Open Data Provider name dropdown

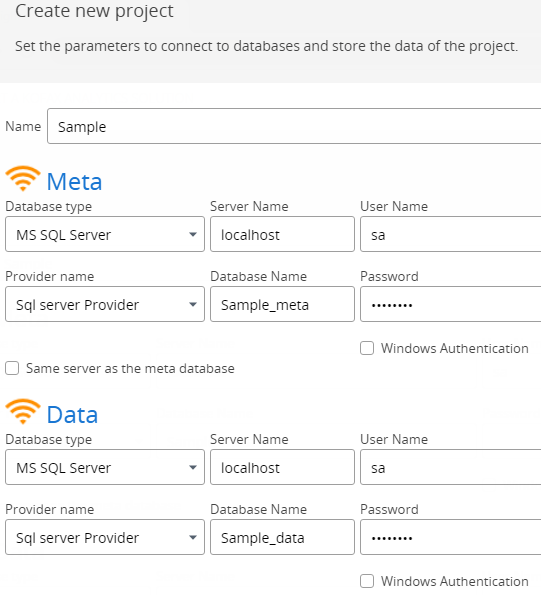[x=105, y=537]
